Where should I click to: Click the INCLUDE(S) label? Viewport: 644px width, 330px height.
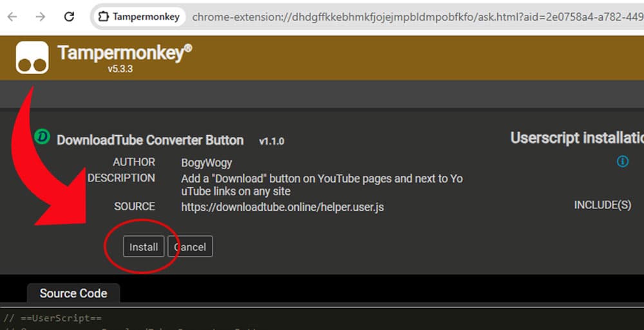pyautogui.click(x=603, y=205)
